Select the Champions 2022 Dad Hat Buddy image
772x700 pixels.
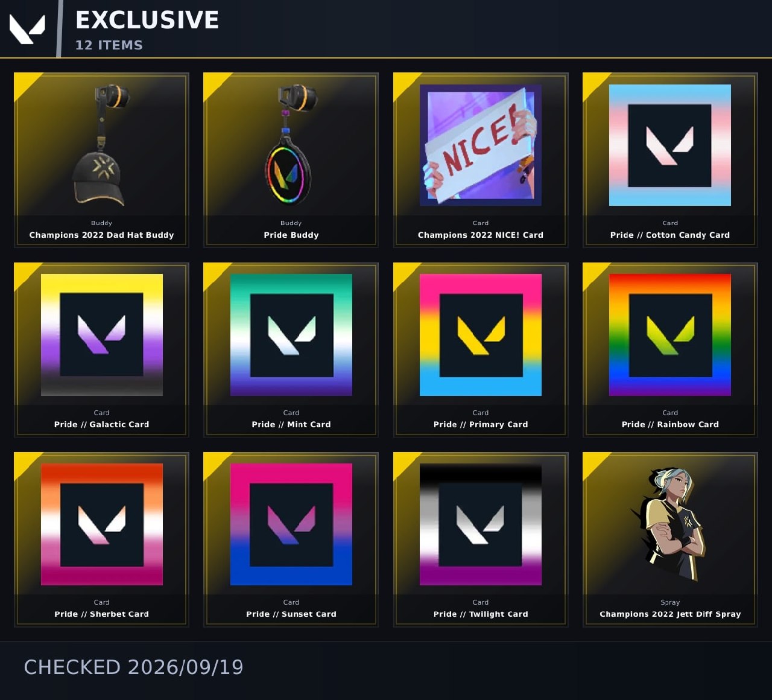[x=101, y=145]
